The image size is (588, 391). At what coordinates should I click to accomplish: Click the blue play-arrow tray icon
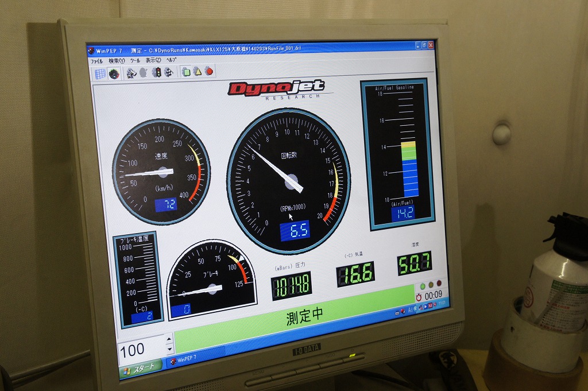pyautogui.click(x=425, y=306)
